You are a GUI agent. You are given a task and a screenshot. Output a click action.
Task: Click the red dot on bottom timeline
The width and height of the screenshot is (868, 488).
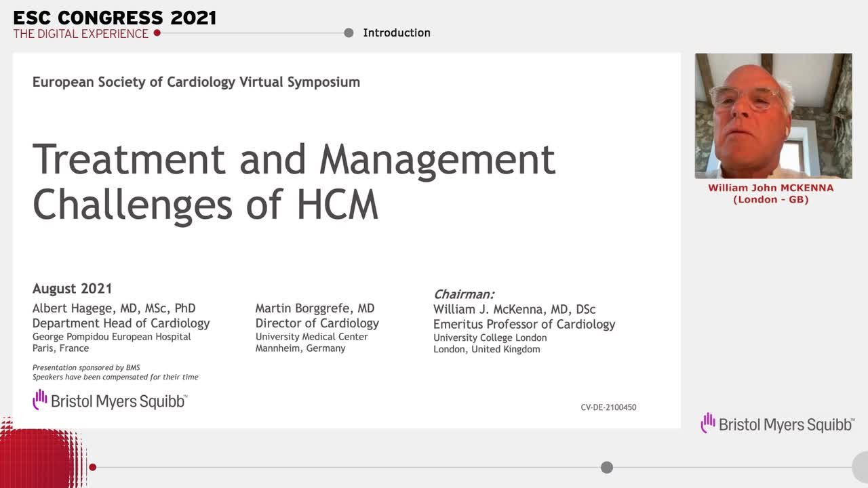93,467
